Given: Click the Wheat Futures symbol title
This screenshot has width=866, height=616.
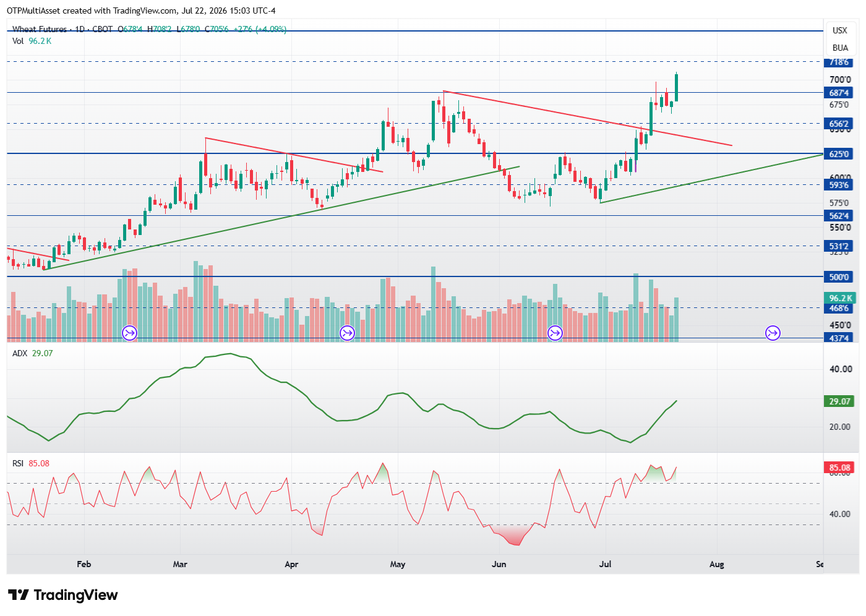Looking at the screenshot, I should click(x=40, y=29).
